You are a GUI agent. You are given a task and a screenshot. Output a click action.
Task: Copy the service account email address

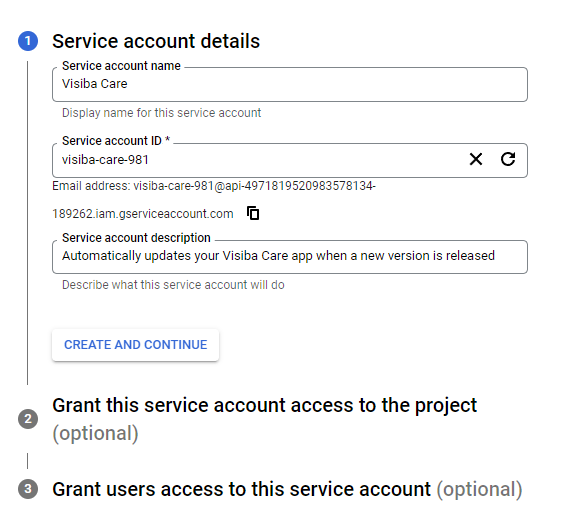coord(253,213)
